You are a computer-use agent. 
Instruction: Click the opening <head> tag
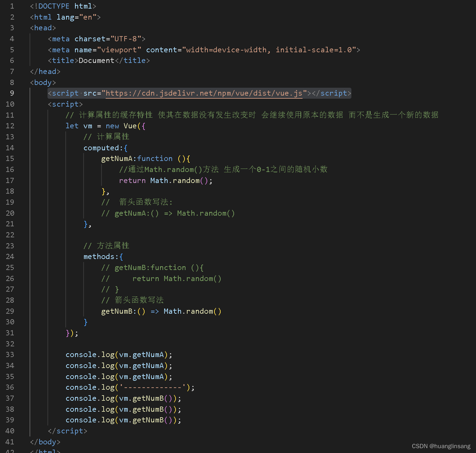coord(43,28)
